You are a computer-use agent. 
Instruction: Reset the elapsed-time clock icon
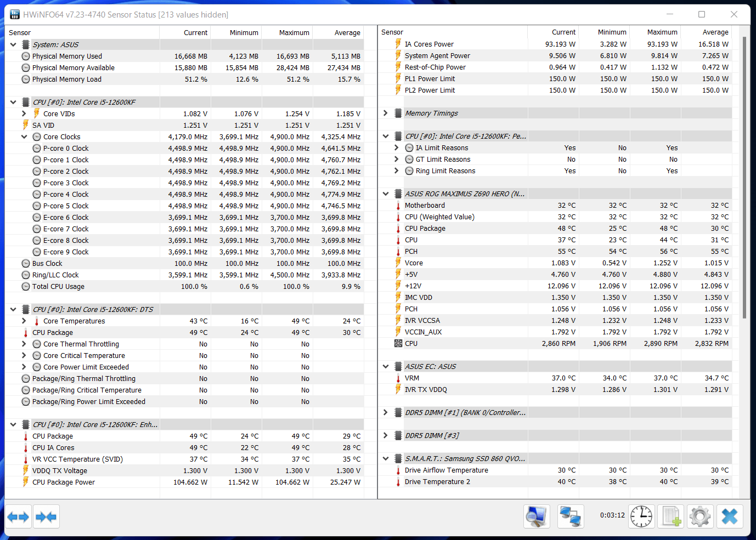tap(641, 516)
